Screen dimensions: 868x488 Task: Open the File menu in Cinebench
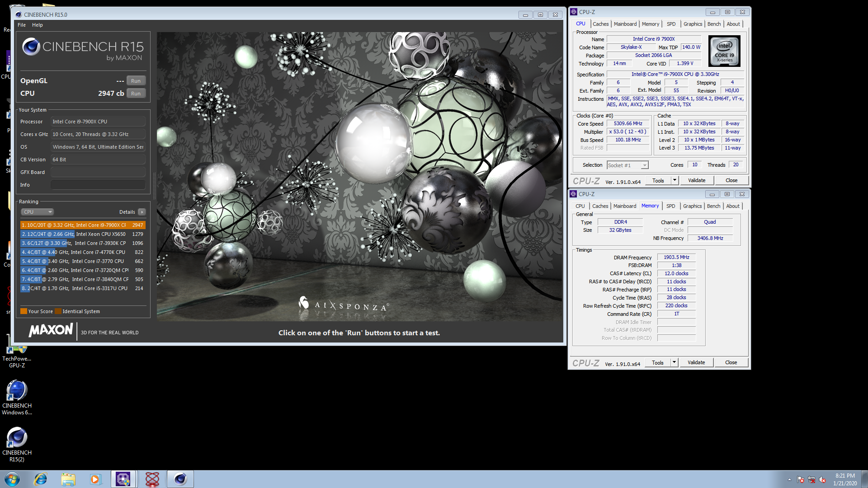[22, 25]
